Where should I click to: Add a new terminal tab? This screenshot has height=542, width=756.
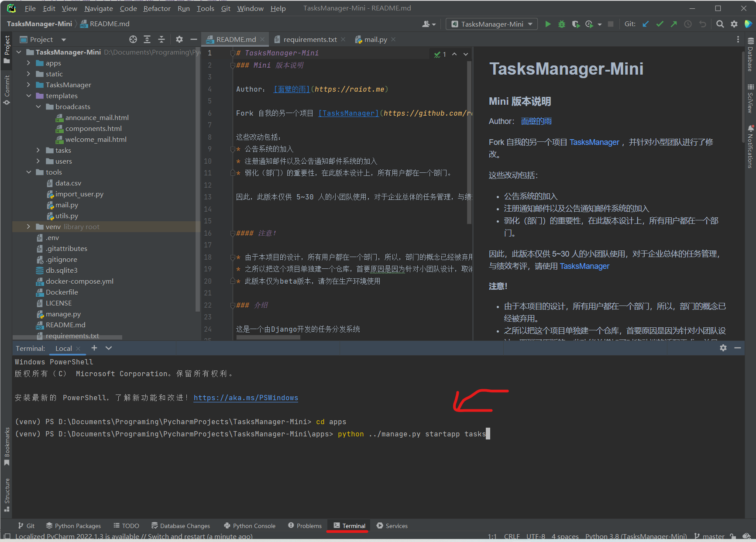pos(94,348)
